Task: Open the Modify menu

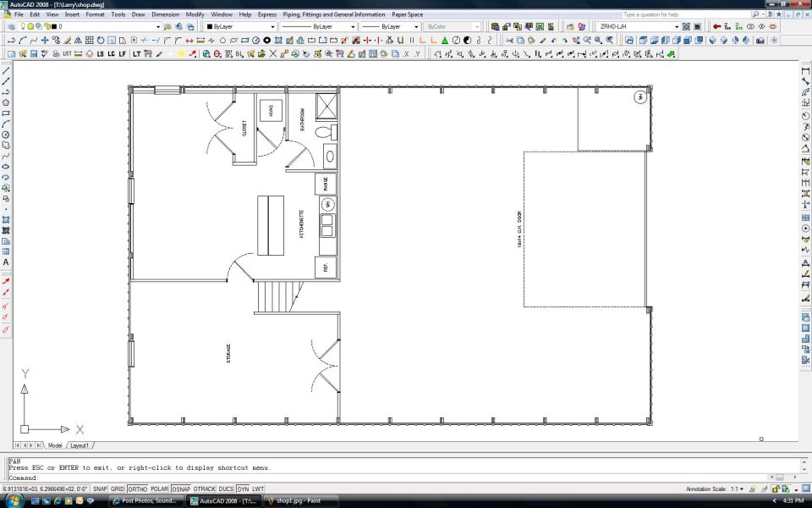Action: tap(195, 14)
